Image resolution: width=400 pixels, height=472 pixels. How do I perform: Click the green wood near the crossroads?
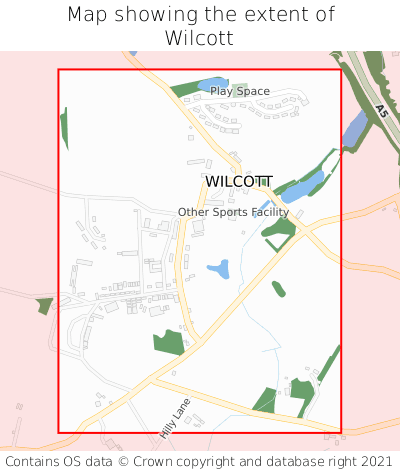279,234
